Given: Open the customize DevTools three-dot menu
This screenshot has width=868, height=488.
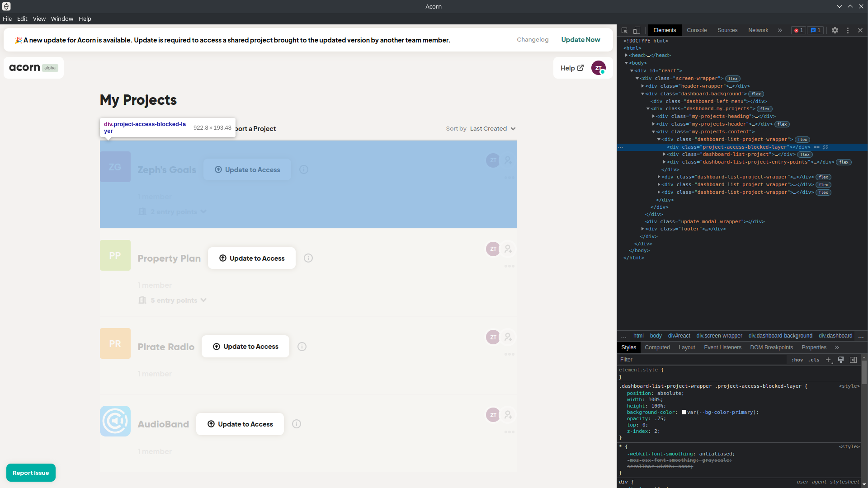Looking at the screenshot, I should [x=848, y=30].
